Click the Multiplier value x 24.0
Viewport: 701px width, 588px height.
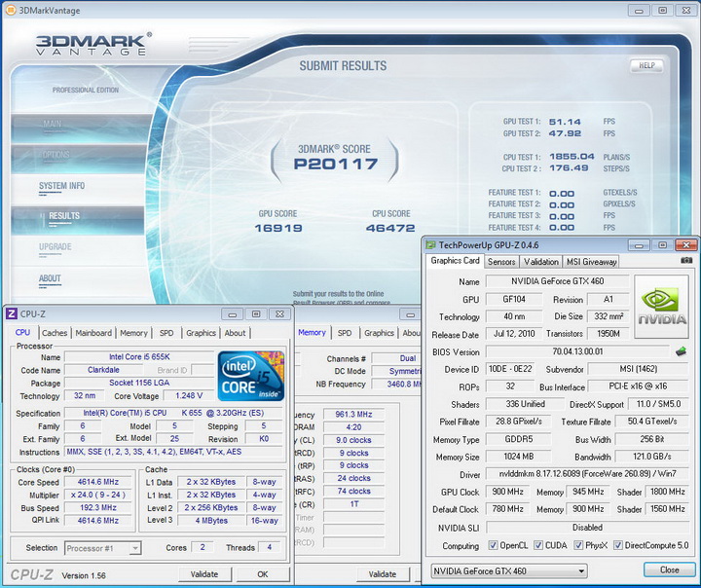(98, 495)
